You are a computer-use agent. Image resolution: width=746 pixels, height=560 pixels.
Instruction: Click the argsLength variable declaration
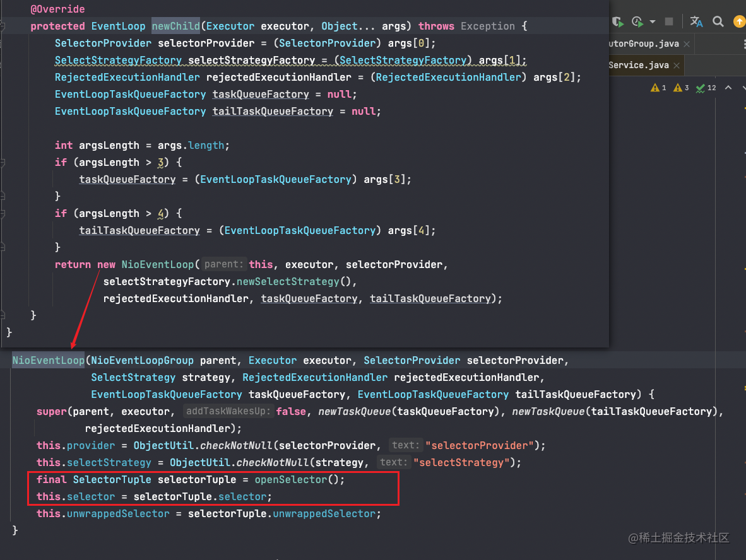click(109, 146)
